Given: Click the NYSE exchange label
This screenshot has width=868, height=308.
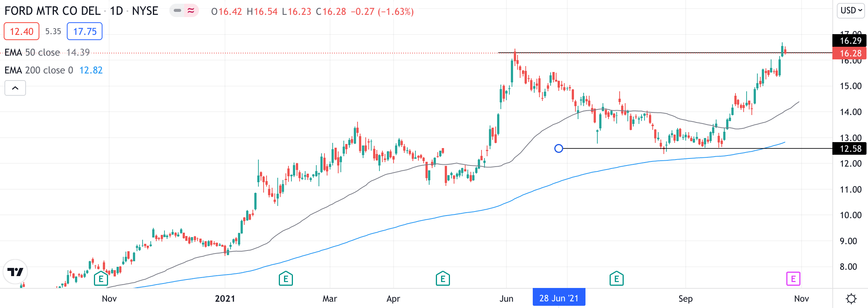Looking at the screenshot, I should coord(145,11).
